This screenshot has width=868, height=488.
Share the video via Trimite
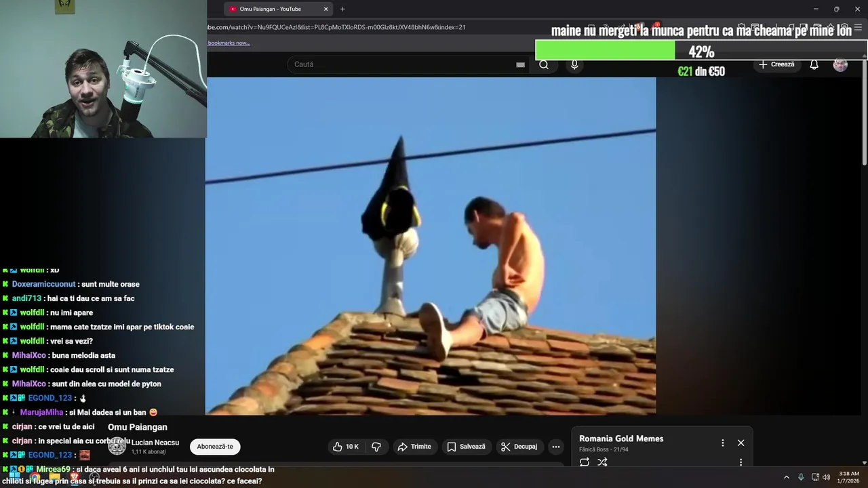pyautogui.click(x=414, y=447)
